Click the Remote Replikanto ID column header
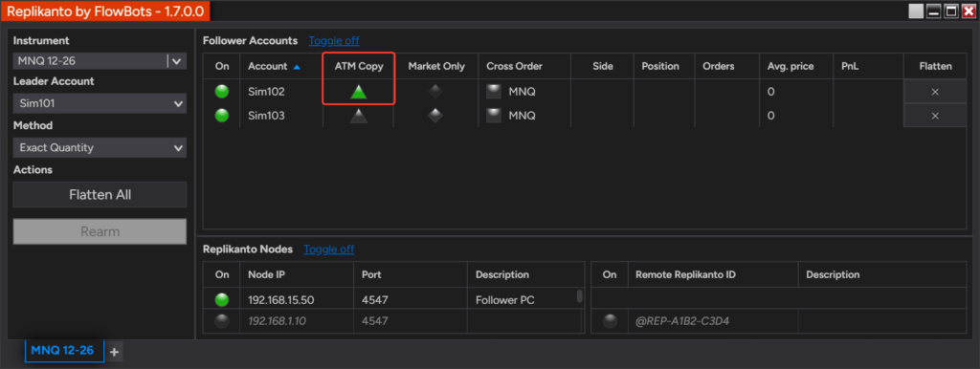This screenshot has width=980, height=369. point(712,274)
